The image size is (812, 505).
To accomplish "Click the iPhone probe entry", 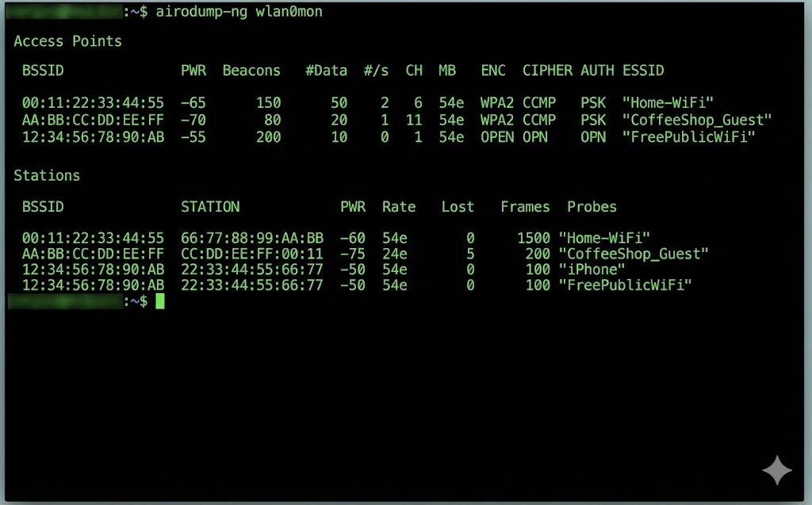I will 588,269.
